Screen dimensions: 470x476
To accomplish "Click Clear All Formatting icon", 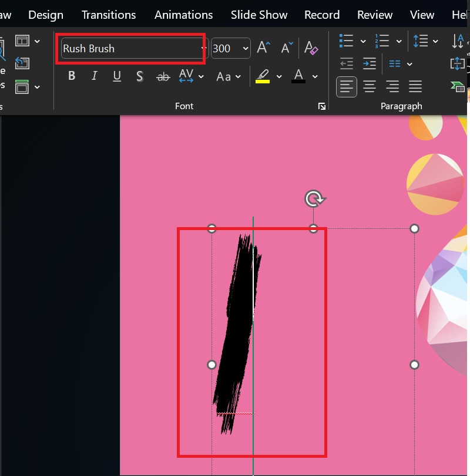I will tap(311, 48).
